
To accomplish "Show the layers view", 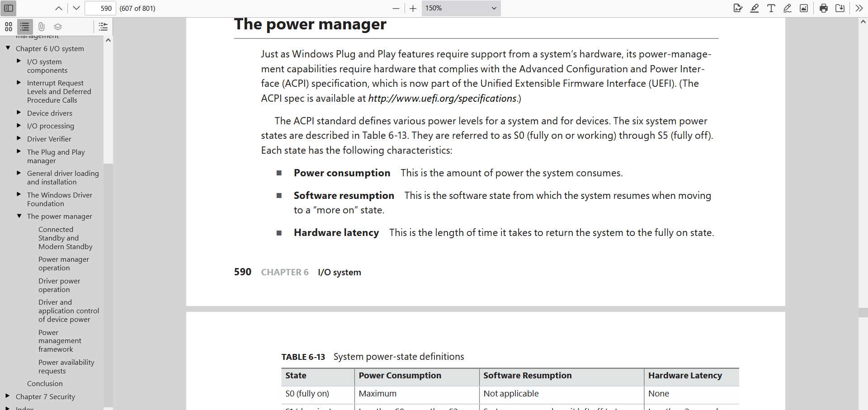I will (x=58, y=27).
